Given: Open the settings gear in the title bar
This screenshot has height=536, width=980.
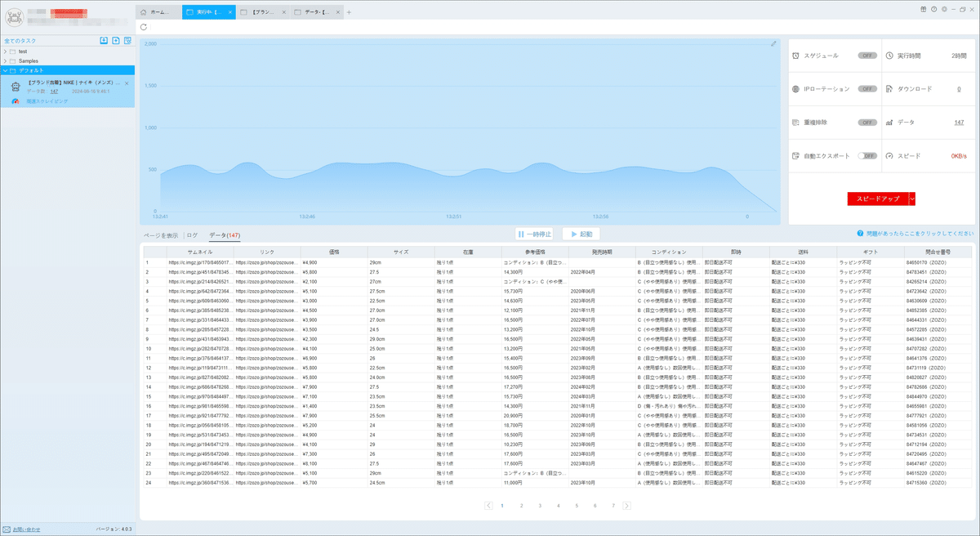Looking at the screenshot, I should pos(944,9).
